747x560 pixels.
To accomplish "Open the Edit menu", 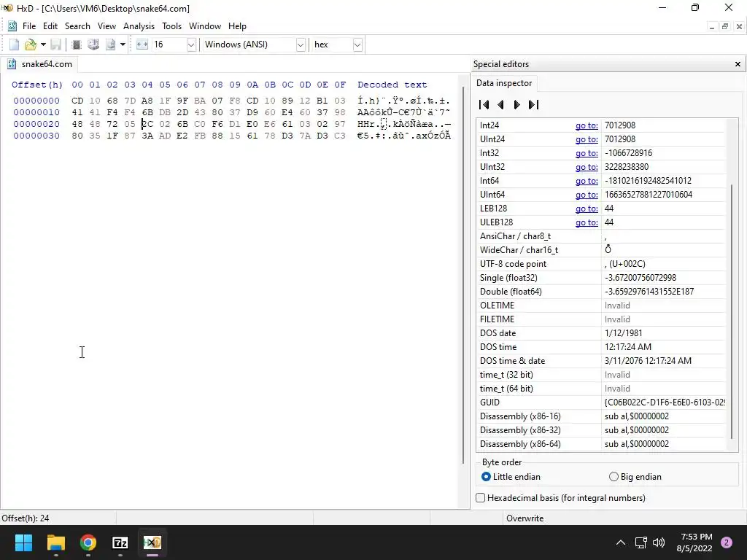I will point(50,26).
